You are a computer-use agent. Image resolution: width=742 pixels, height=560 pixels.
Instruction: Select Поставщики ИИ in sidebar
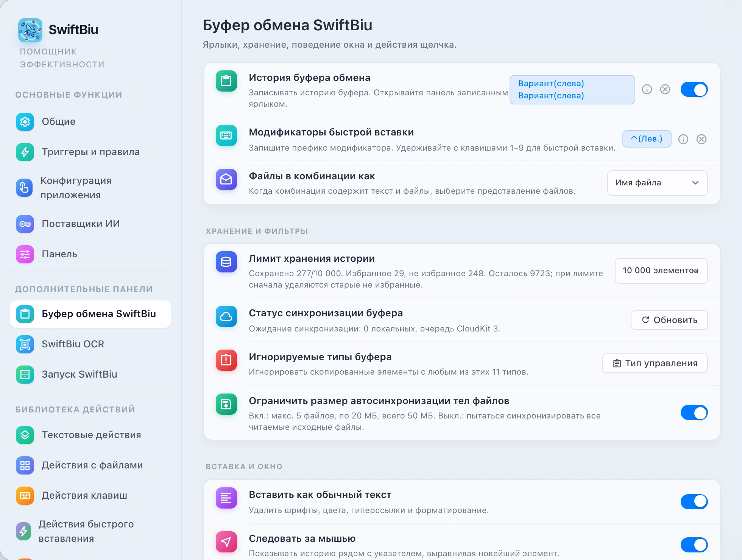pos(90,224)
